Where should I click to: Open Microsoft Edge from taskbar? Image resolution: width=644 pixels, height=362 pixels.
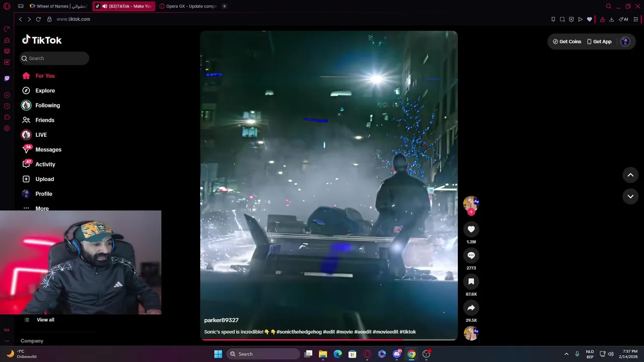coord(338,354)
